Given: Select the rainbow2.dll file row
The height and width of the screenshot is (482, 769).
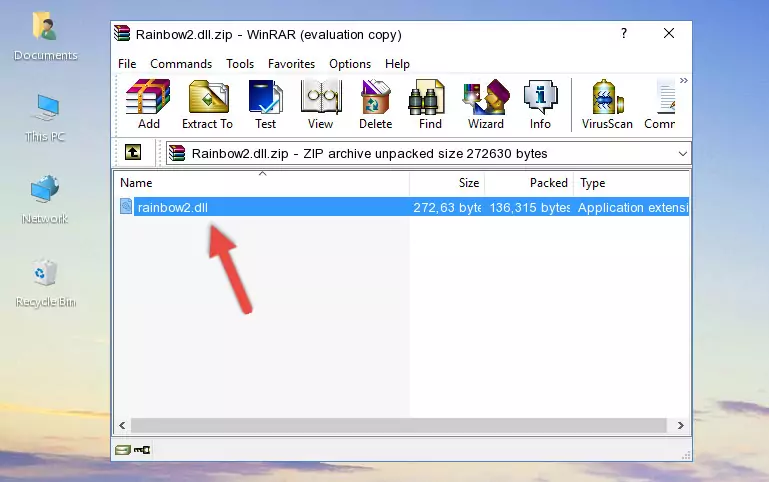Looking at the screenshot, I should (403, 207).
